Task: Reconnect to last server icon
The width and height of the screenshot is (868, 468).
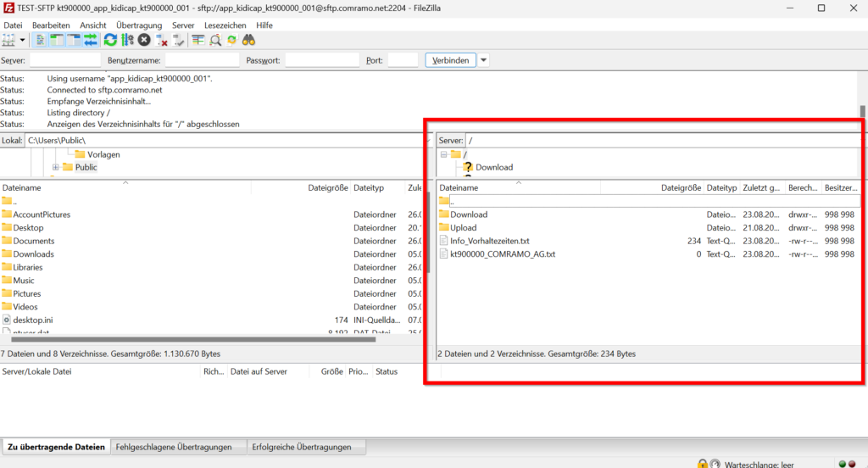Action: [178, 40]
